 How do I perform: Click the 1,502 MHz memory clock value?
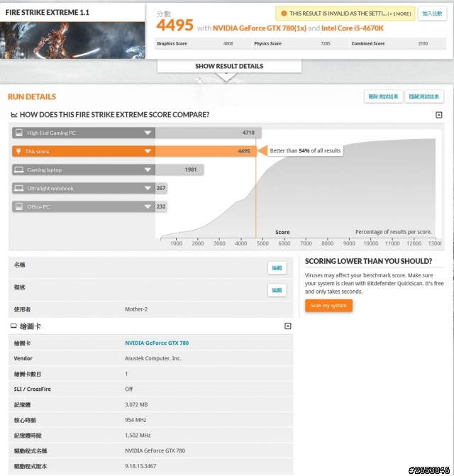(x=138, y=436)
